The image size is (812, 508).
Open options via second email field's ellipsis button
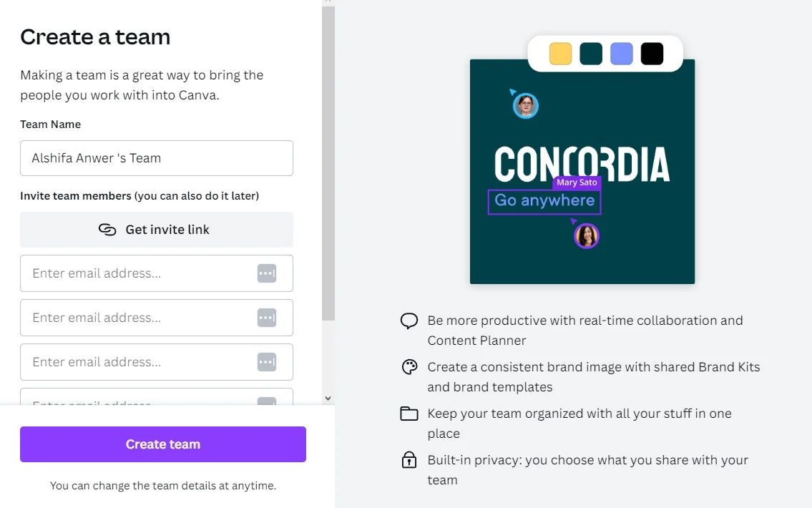point(267,318)
